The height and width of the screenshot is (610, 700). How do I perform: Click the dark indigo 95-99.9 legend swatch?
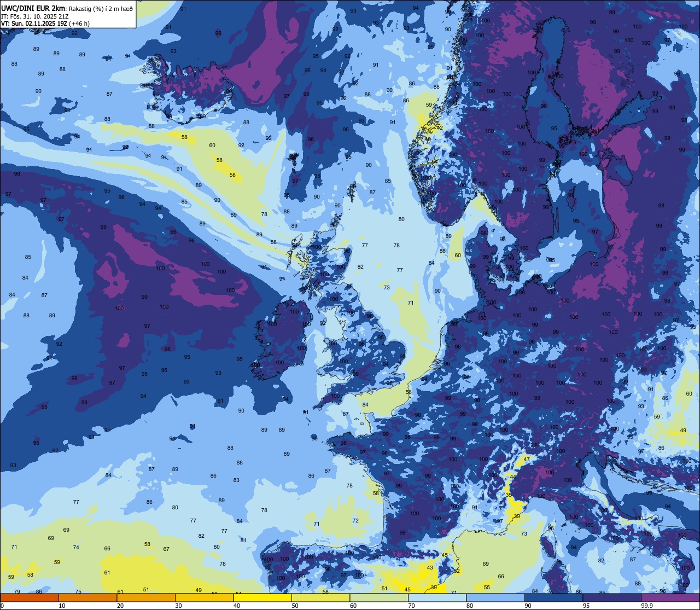[612, 598]
